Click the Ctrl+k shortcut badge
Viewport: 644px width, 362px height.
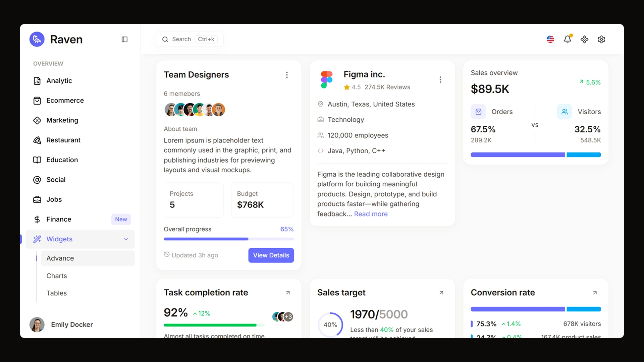click(206, 39)
